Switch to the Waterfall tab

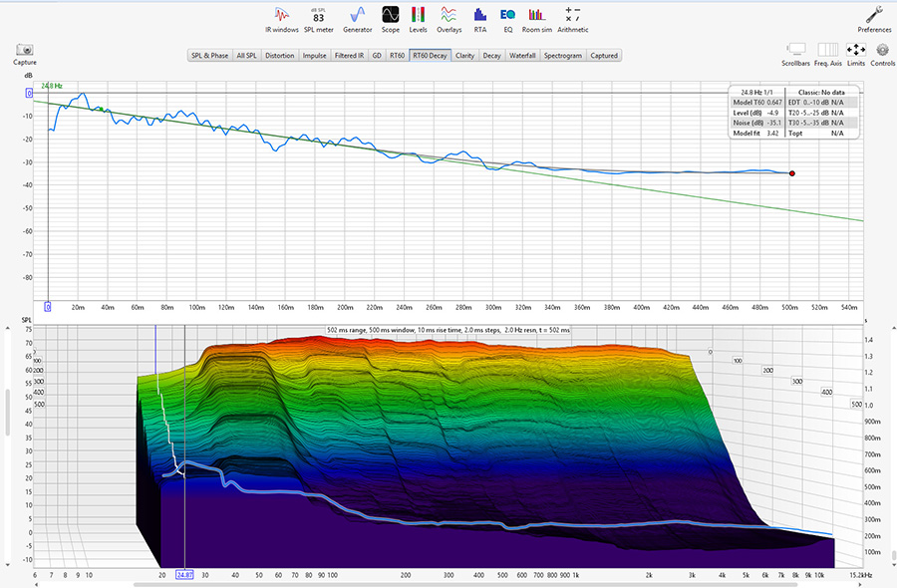[522, 56]
